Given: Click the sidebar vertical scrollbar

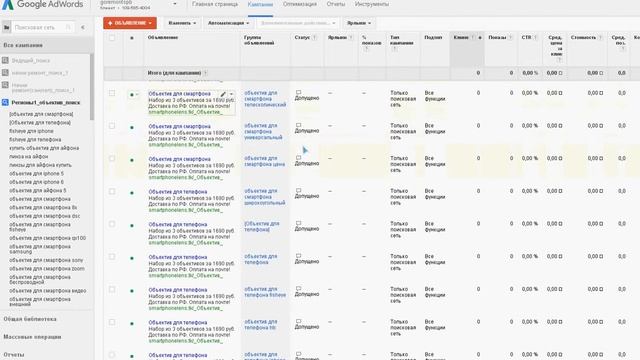Looking at the screenshot, I should pos(92,87).
